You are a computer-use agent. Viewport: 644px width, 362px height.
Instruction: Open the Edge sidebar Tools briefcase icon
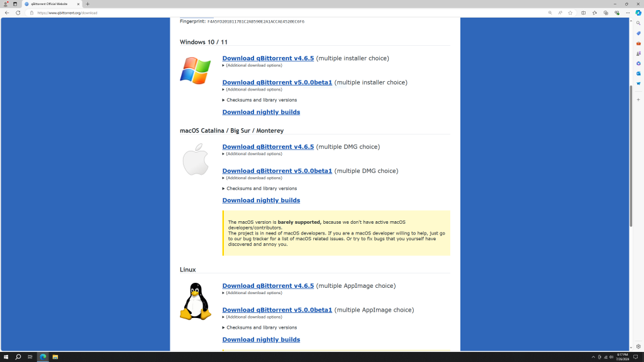pos(638,43)
